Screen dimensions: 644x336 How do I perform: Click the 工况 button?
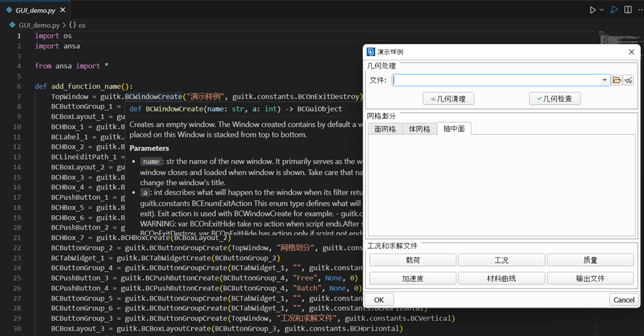501,260
